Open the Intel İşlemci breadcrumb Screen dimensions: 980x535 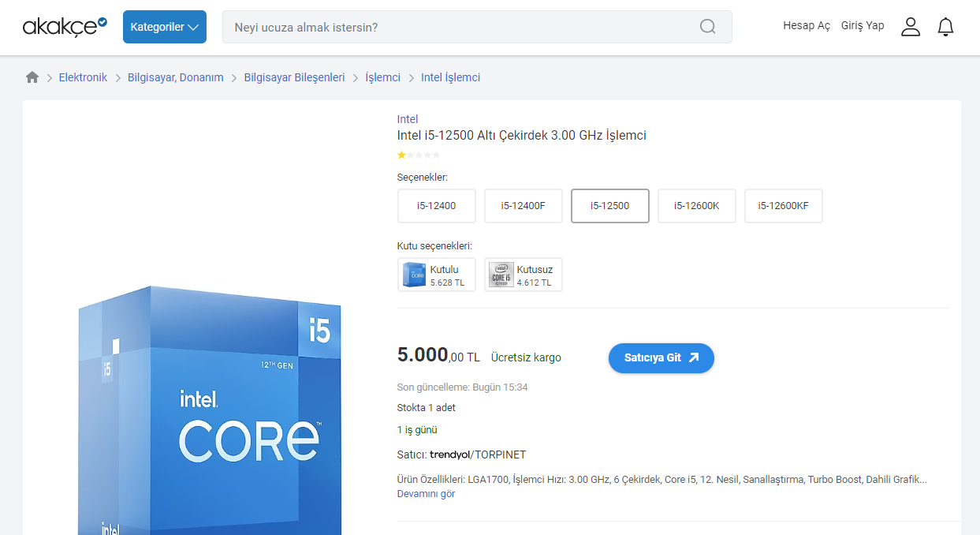(x=450, y=77)
